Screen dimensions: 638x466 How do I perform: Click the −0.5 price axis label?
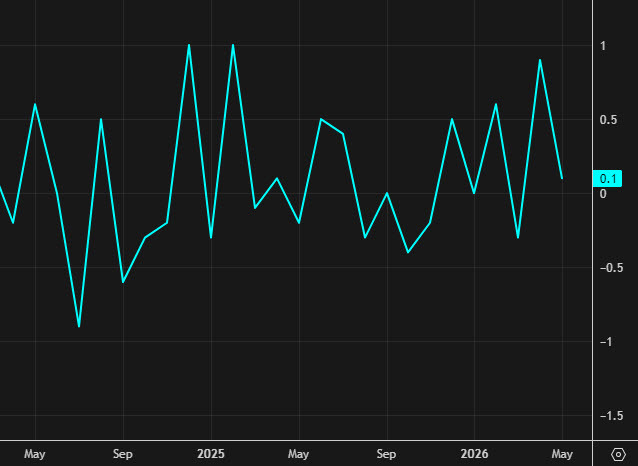pyautogui.click(x=611, y=268)
